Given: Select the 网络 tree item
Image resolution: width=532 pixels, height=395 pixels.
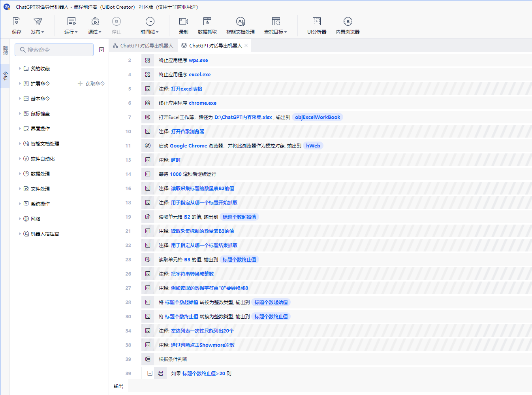Looking at the screenshot, I should point(36,219).
